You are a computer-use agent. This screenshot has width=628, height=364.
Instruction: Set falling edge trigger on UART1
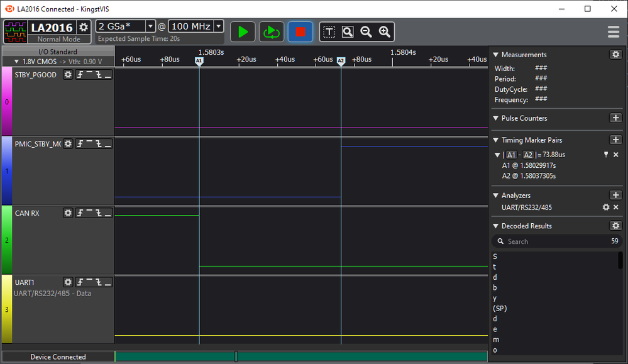(99, 282)
